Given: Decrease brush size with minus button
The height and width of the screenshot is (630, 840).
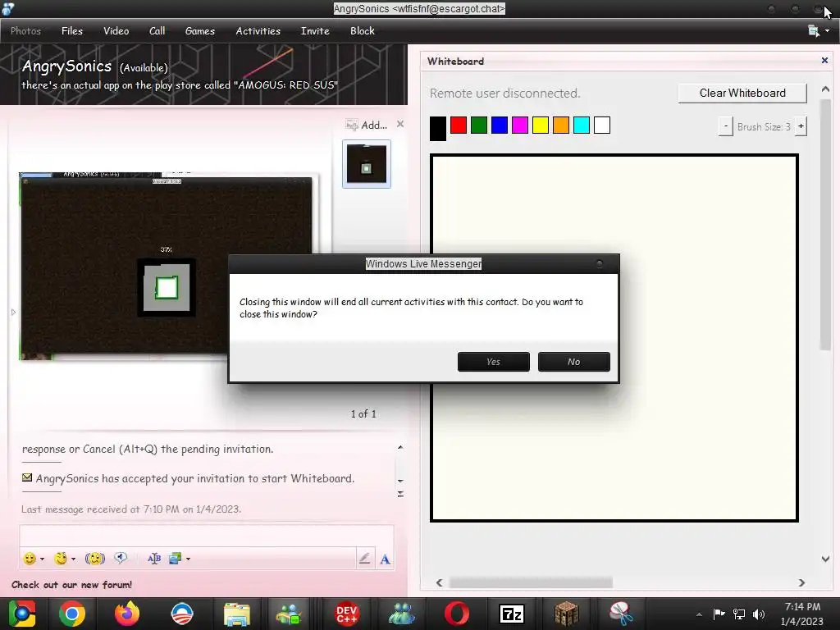Looking at the screenshot, I should tap(725, 126).
